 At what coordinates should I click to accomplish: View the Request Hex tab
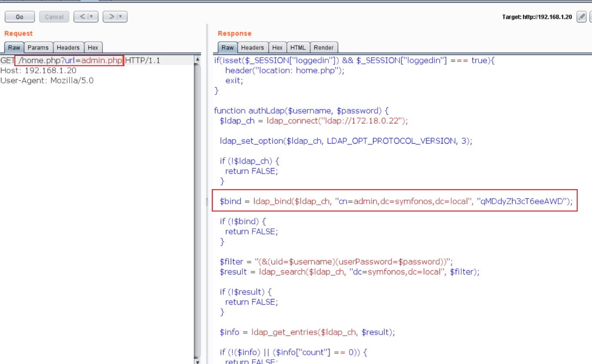[x=93, y=48]
